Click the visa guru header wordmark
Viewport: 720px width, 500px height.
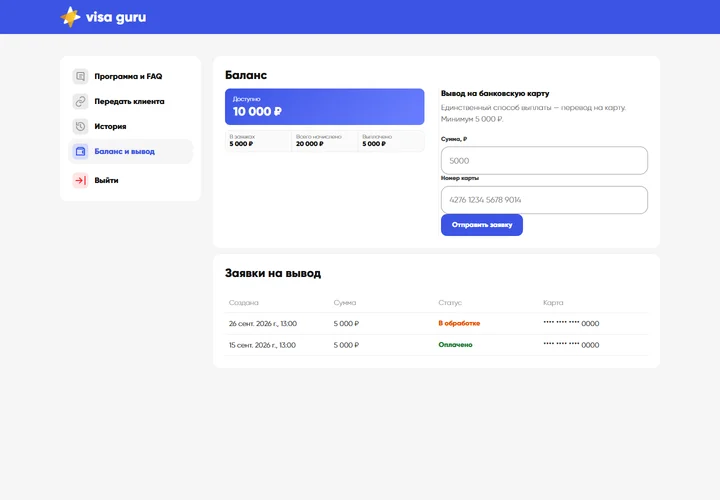click(116, 17)
